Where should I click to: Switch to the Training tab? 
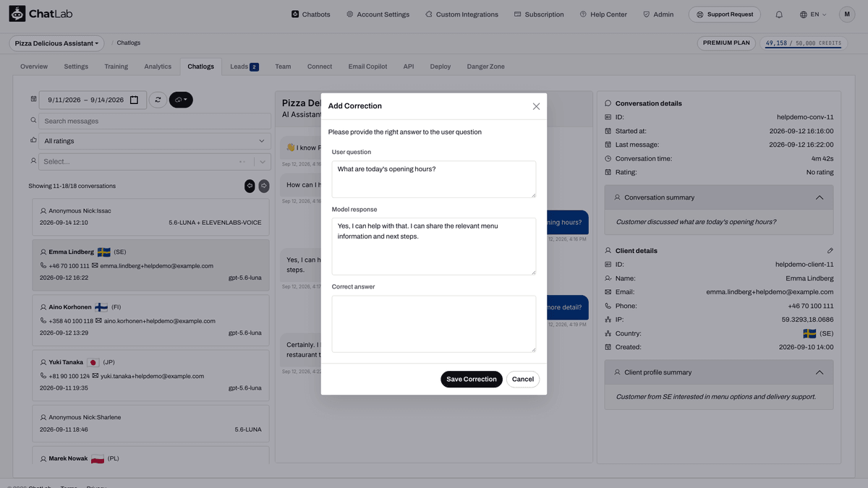pyautogui.click(x=116, y=67)
